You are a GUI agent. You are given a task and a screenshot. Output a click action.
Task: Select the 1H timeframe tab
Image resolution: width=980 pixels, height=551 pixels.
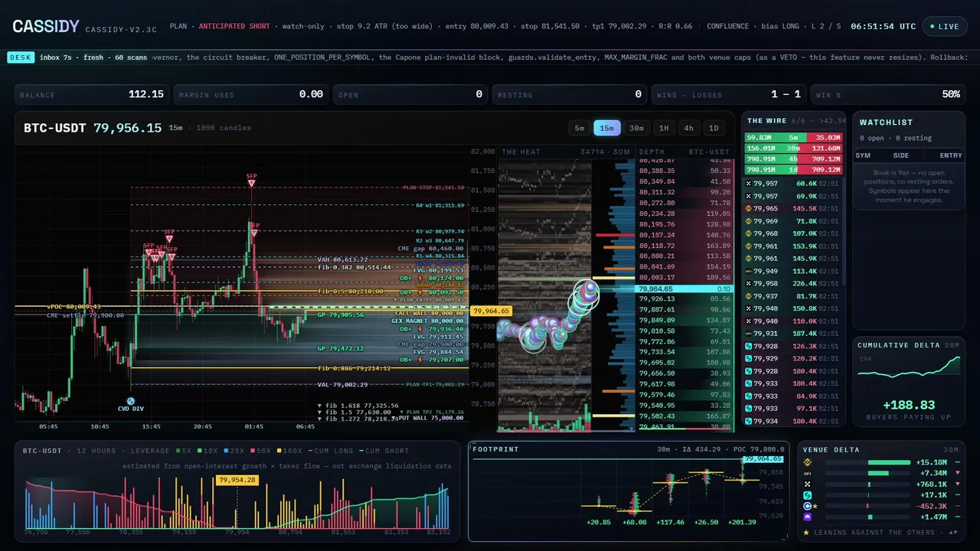[x=664, y=128]
